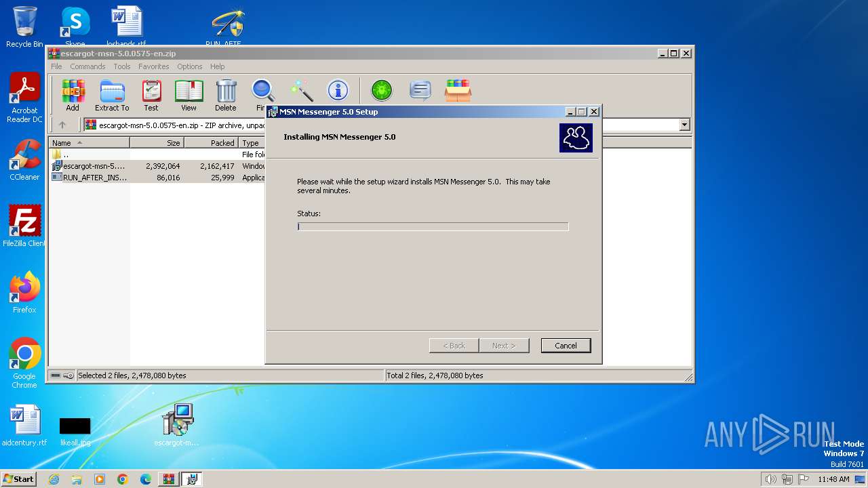Open the Start menu

[x=19, y=479]
